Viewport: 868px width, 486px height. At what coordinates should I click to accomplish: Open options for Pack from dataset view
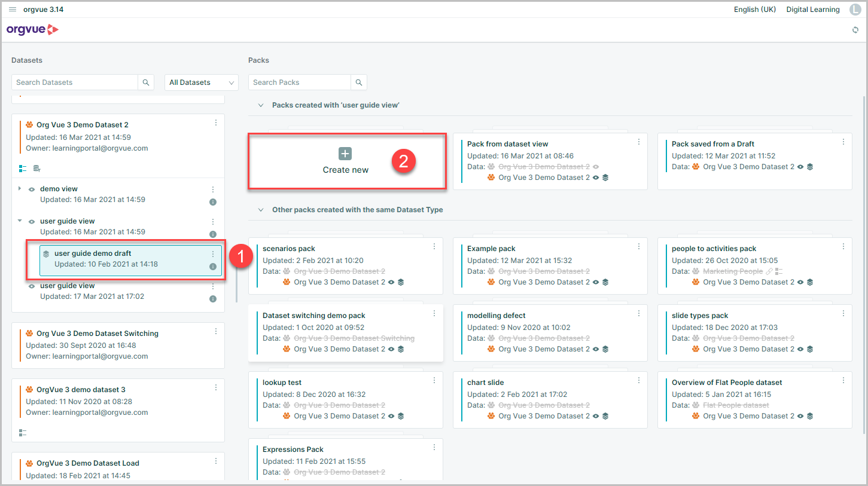pyautogui.click(x=639, y=142)
